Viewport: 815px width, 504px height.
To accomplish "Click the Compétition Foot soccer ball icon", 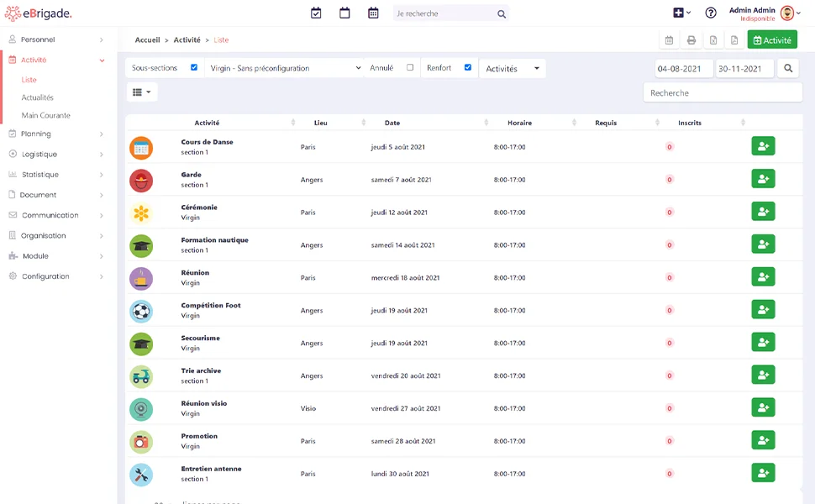I will coord(141,312).
